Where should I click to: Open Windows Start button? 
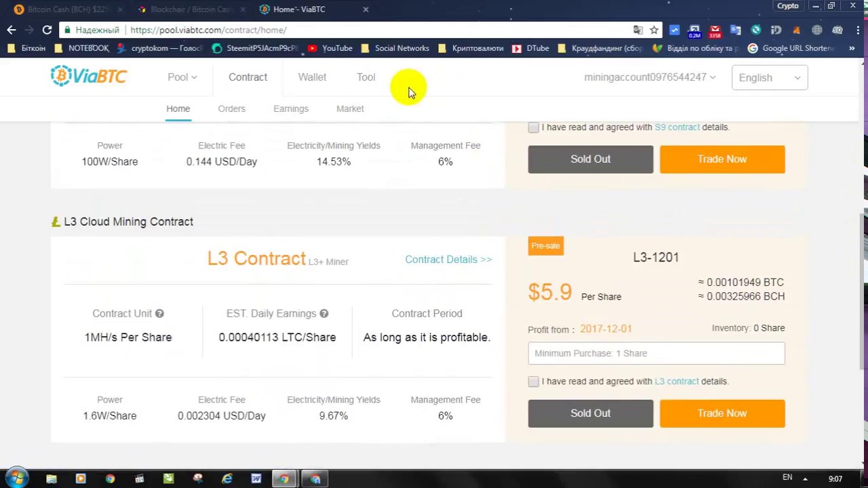[x=16, y=479]
